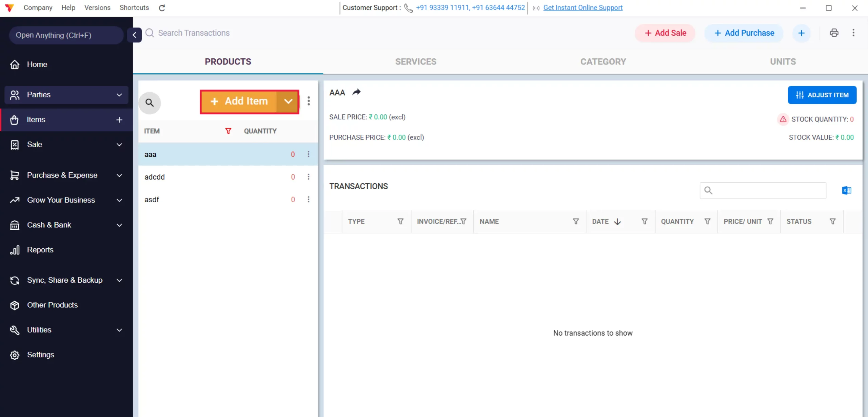
Task: Filter the STATUS column
Action: pyautogui.click(x=833, y=222)
